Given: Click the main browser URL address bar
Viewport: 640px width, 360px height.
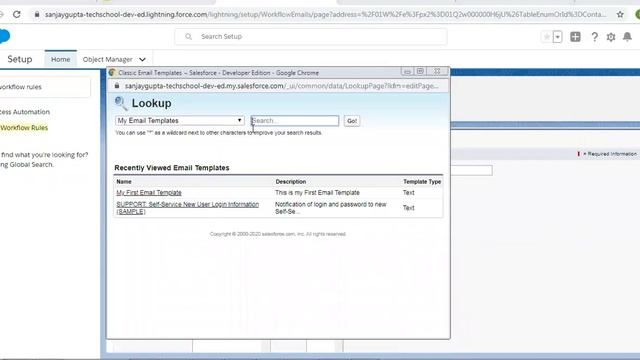Looking at the screenshot, I should [325, 14].
